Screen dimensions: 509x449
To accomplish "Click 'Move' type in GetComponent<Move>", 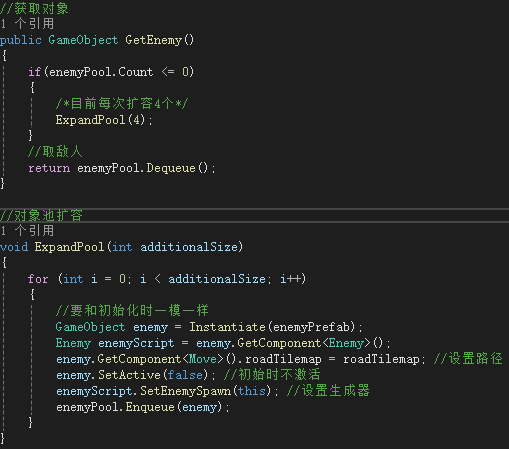I will click(203, 359).
